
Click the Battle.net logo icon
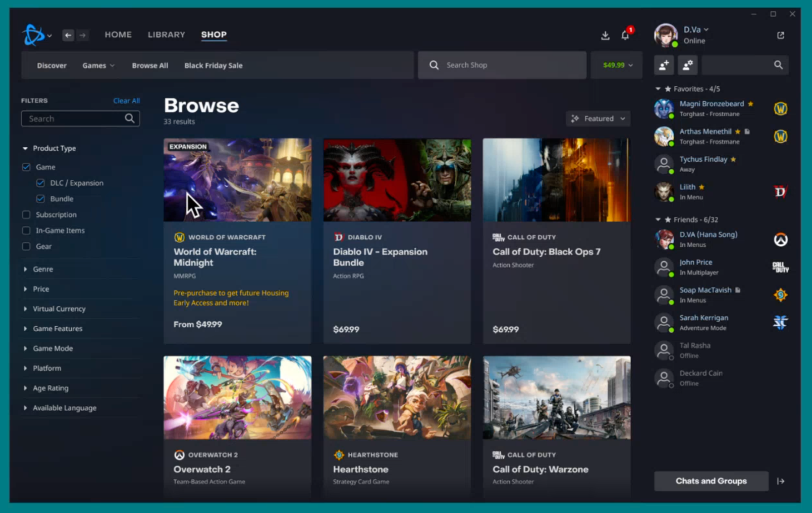(x=33, y=35)
